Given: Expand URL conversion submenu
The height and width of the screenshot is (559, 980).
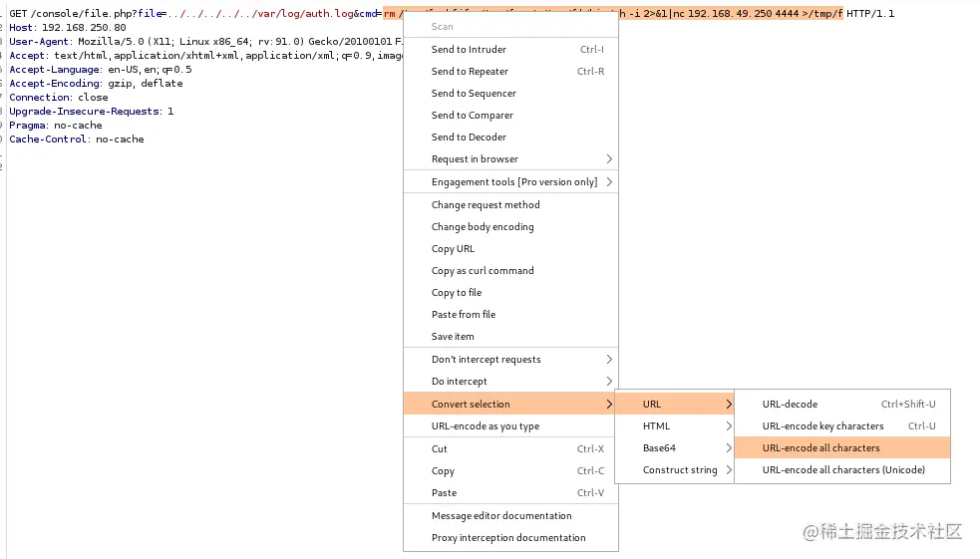Looking at the screenshot, I should (x=675, y=405).
